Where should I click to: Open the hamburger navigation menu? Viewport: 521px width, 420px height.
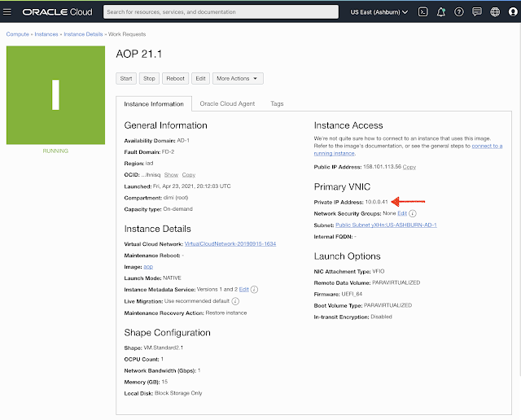(7, 12)
